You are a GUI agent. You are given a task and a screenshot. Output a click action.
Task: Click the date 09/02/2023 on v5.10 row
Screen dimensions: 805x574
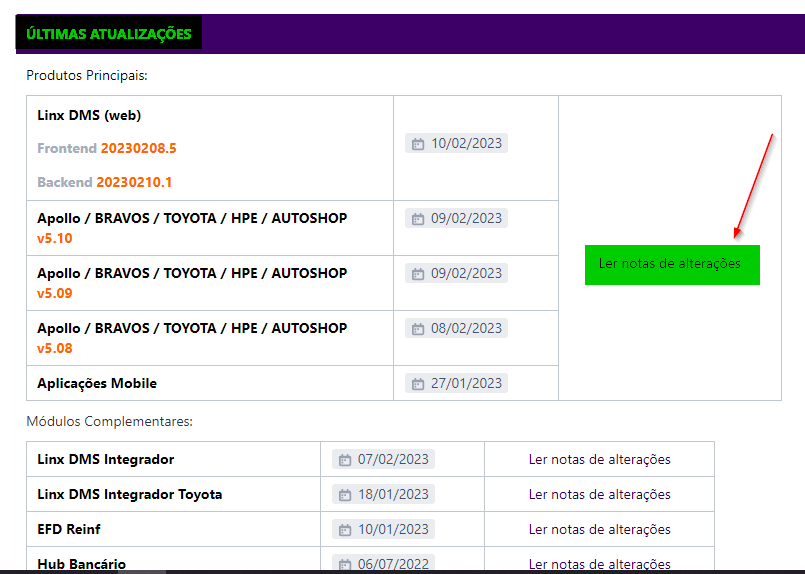(466, 218)
